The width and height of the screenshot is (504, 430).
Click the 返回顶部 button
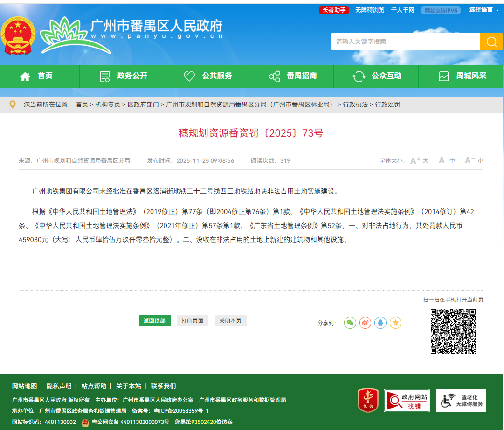tap(154, 320)
